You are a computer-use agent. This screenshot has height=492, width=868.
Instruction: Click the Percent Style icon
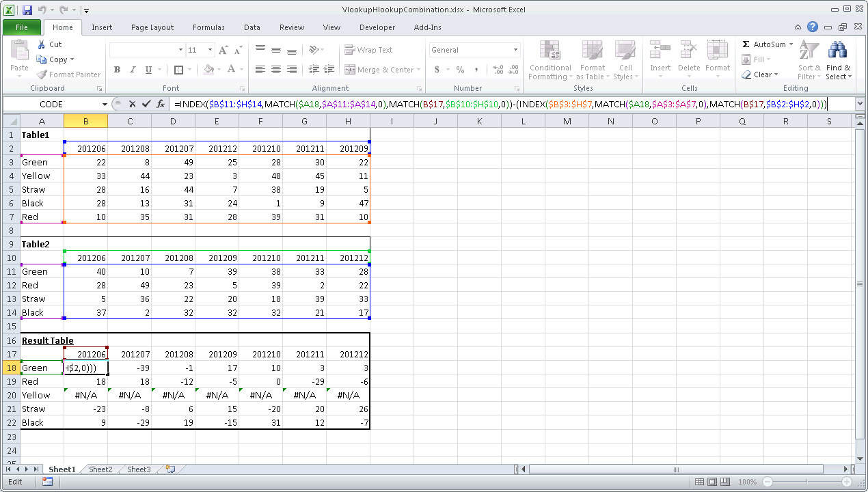coord(460,70)
